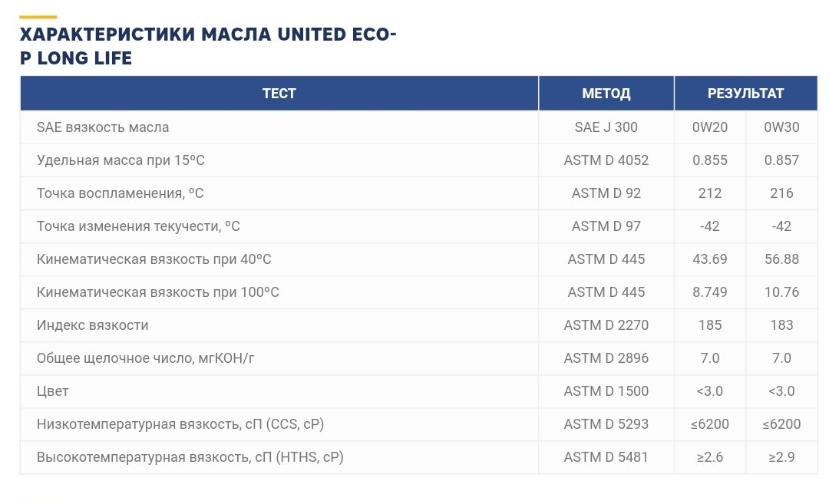Click Точка изменения текучести row label
Image resolution: width=829 pixels, height=504 pixels.
(138, 226)
